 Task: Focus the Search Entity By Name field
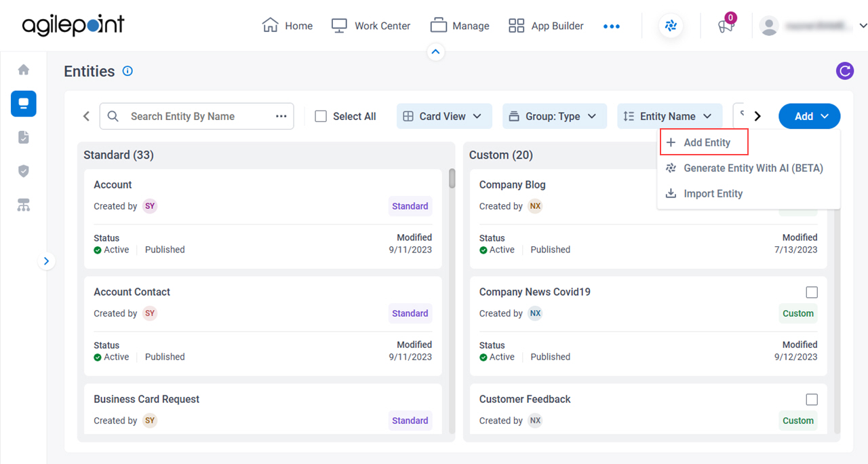point(197,116)
